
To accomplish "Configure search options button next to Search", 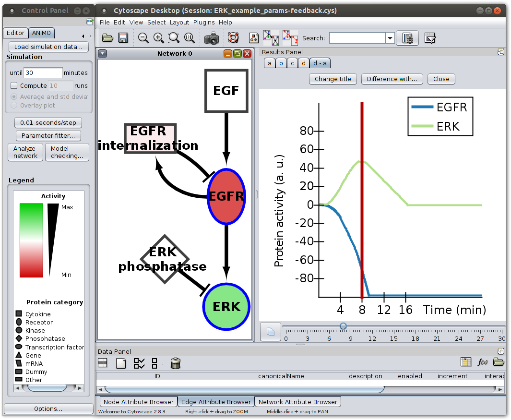I will coord(407,38).
